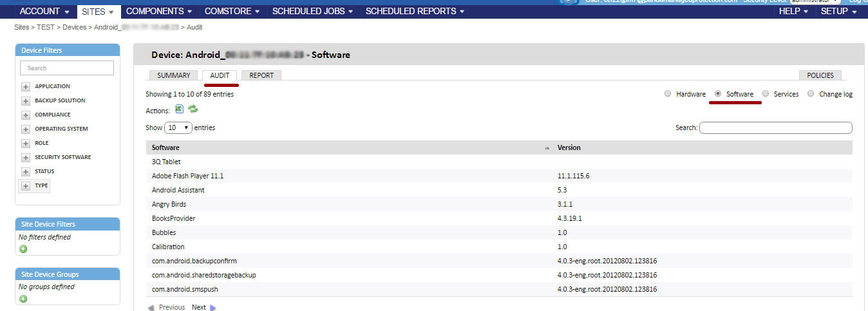
Task: Open the SCHEDULED JOBS menu
Action: (x=313, y=11)
